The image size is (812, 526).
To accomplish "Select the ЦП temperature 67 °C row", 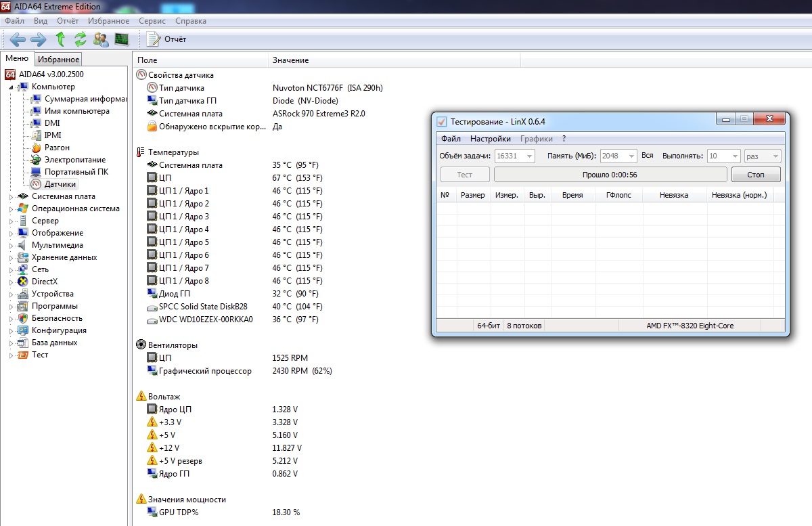I will (234, 178).
